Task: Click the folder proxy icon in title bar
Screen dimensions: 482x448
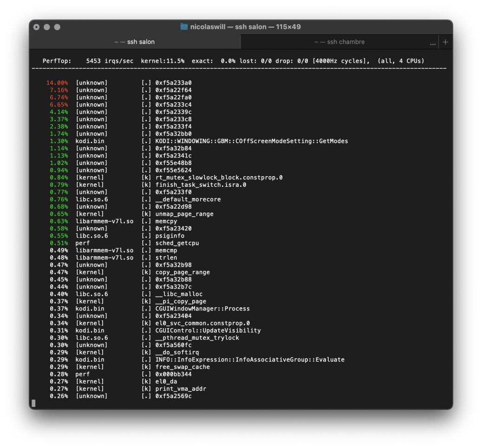Action: [x=184, y=27]
